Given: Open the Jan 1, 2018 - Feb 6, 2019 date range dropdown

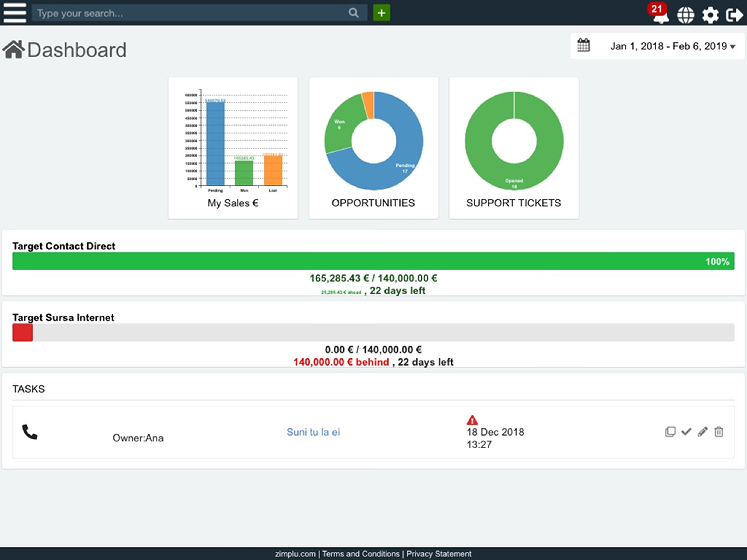Looking at the screenshot, I should coord(657,46).
